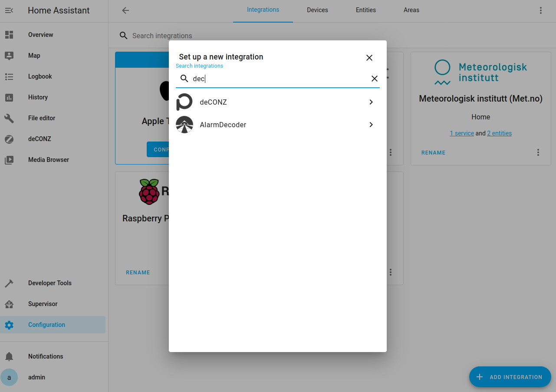Image resolution: width=556 pixels, height=392 pixels.
Task: Open the Logbook from the sidebar
Action: [39, 76]
